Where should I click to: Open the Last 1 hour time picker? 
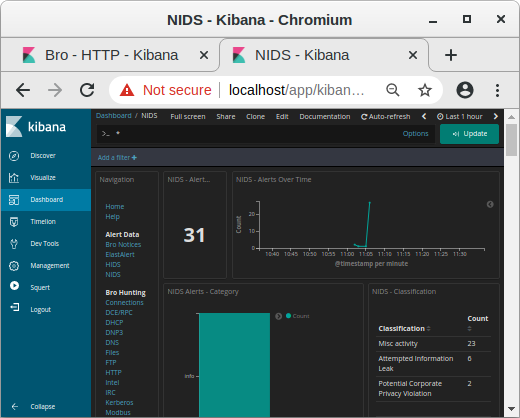click(x=460, y=117)
